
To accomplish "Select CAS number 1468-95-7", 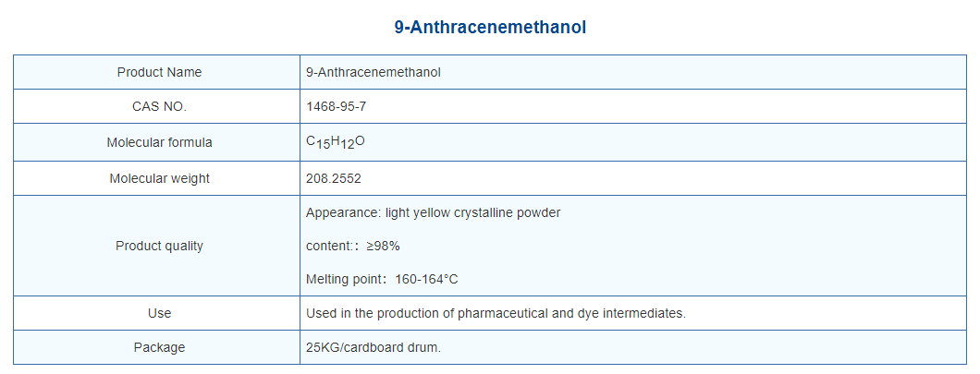I will pyautogui.click(x=337, y=107).
